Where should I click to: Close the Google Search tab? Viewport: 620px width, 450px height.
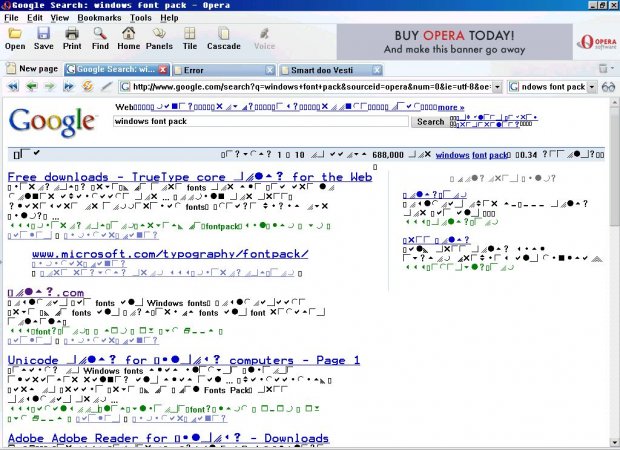pos(163,70)
